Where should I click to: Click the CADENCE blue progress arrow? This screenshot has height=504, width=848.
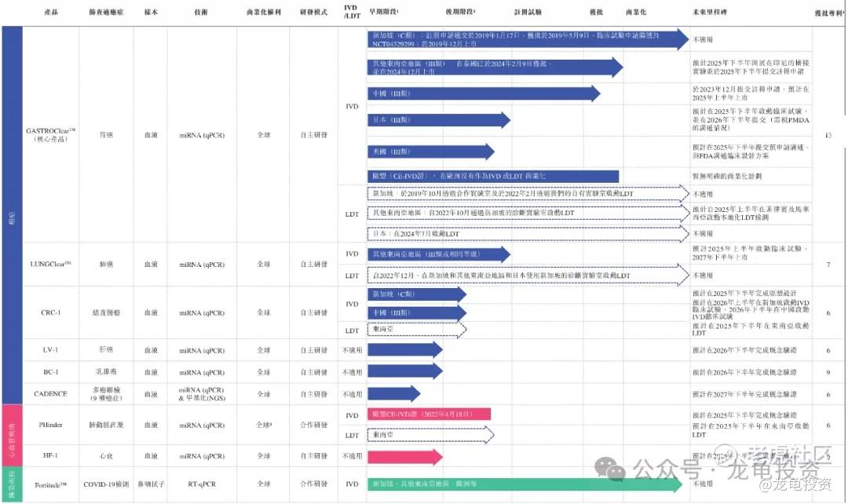pyautogui.click(x=393, y=393)
